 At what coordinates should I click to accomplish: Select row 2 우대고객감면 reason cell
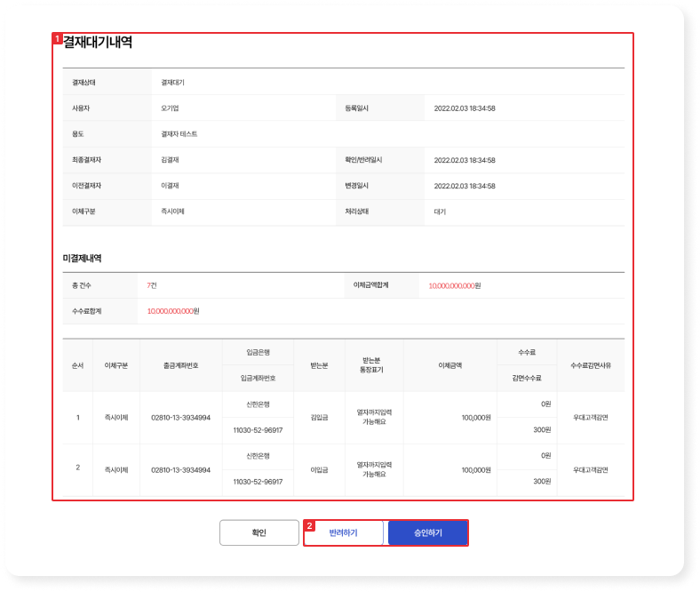coord(591,470)
